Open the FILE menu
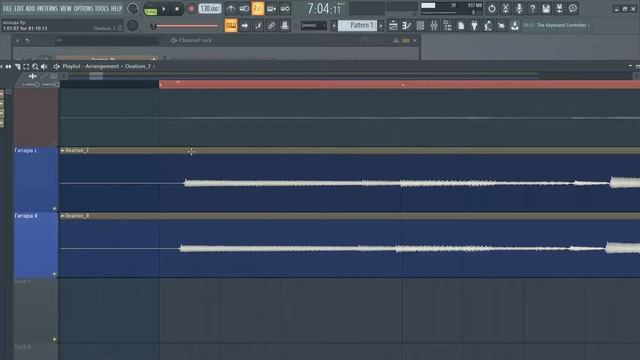The image size is (640, 360). [x=7, y=8]
